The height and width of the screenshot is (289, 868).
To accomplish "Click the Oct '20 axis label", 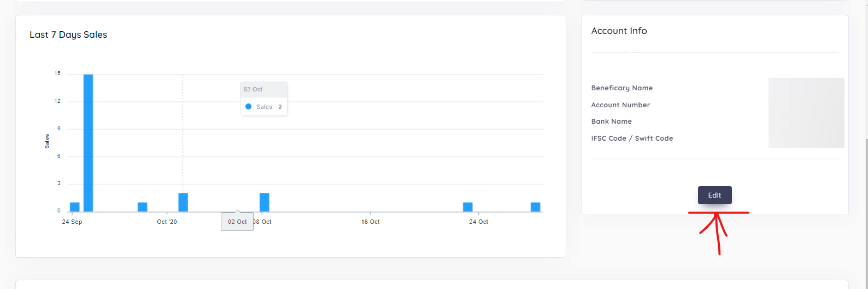I will pos(167,222).
